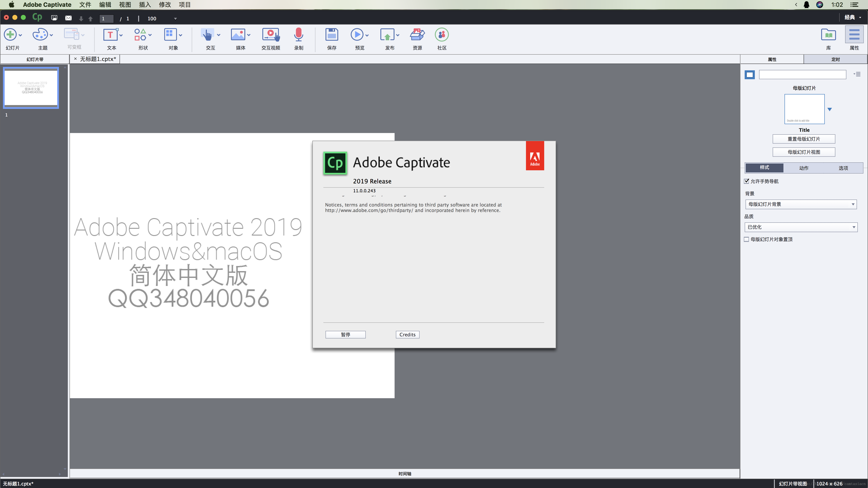868x488 pixels.
Task: Open the zoom level 100 dropdown
Action: tap(175, 18)
